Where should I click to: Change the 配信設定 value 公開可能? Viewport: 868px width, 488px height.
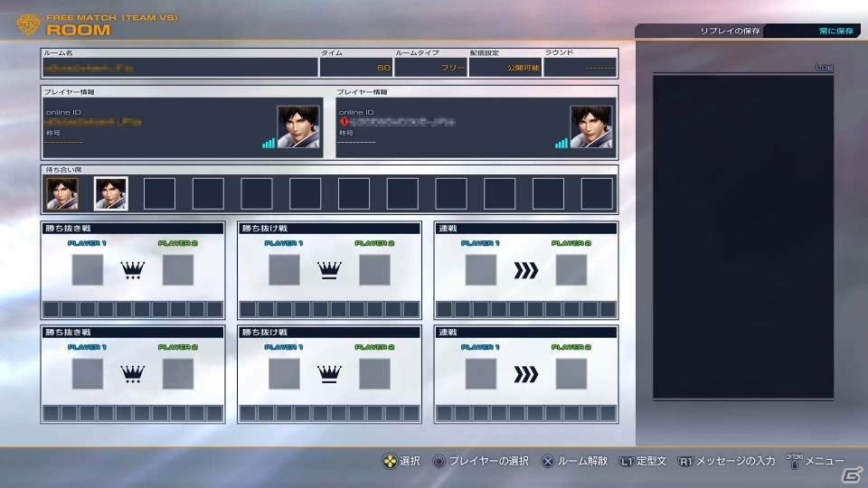505,68
